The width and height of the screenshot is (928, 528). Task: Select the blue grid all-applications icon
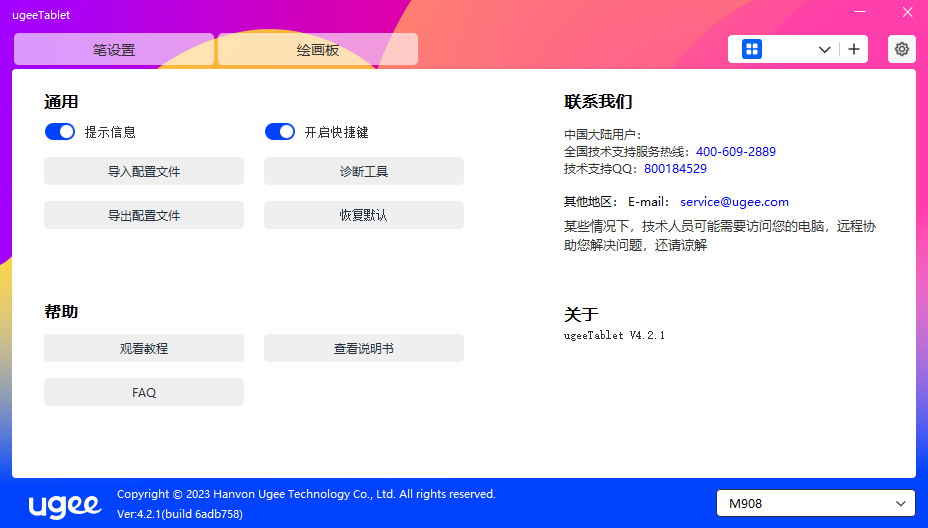752,49
